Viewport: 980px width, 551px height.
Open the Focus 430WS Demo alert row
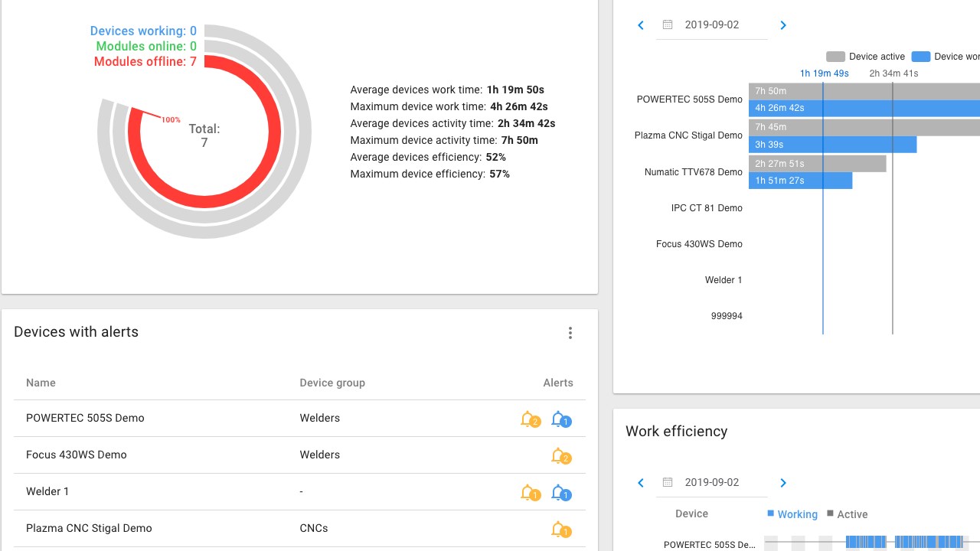tap(299, 455)
